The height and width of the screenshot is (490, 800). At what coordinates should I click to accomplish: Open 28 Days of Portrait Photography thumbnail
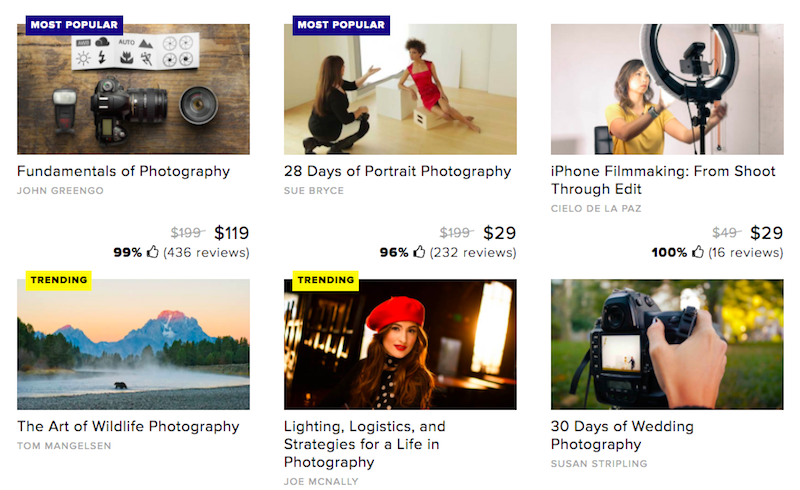tap(400, 89)
